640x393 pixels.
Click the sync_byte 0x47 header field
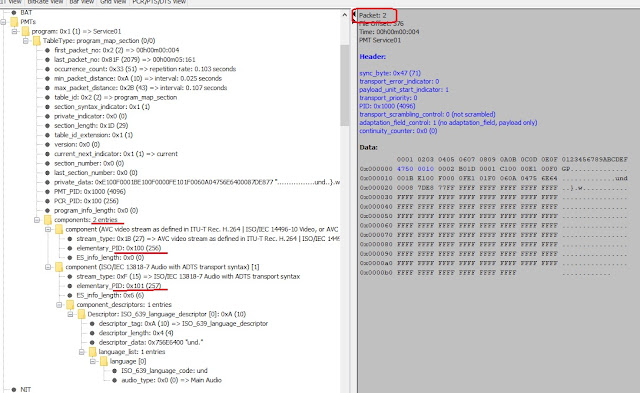pos(390,73)
